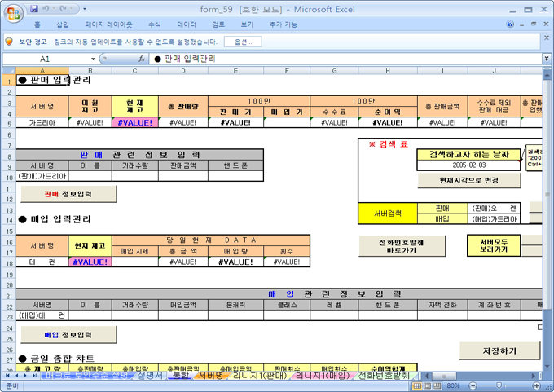
Task: Click the zoom slider in the status bar
Action: pos(499,385)
